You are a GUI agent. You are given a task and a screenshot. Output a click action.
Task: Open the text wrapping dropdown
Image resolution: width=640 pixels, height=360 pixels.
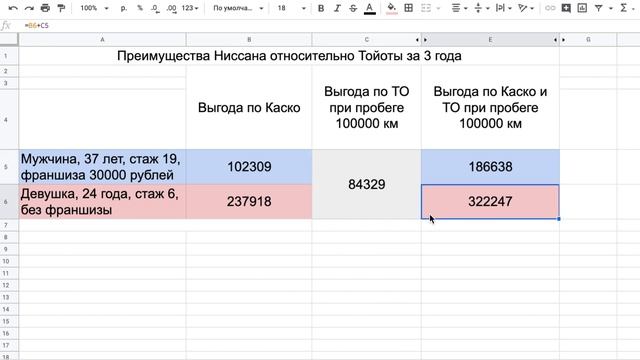tap(504, 8)
